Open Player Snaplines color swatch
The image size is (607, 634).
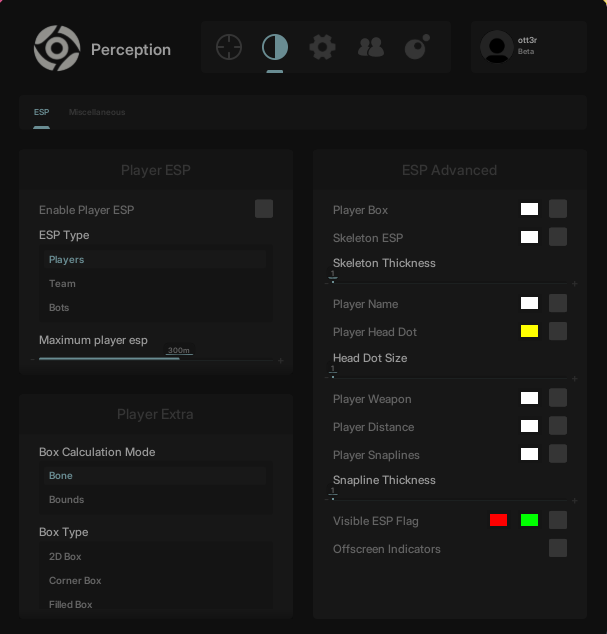tap(529, 454)
